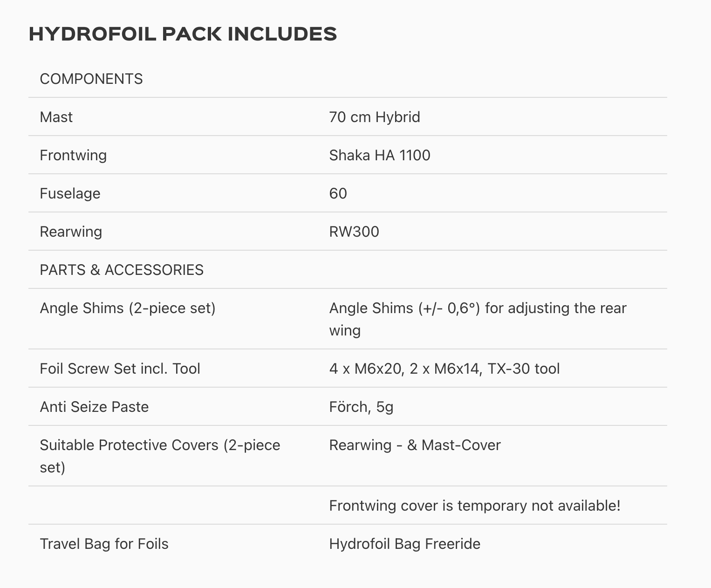Click the RW300 rear wing value

coord(354,232)
